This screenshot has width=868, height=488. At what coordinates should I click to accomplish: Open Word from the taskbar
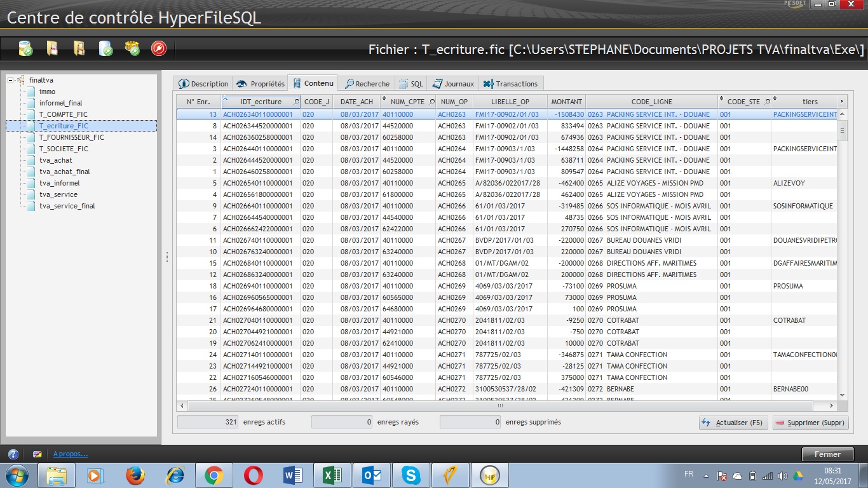(292, 475)
